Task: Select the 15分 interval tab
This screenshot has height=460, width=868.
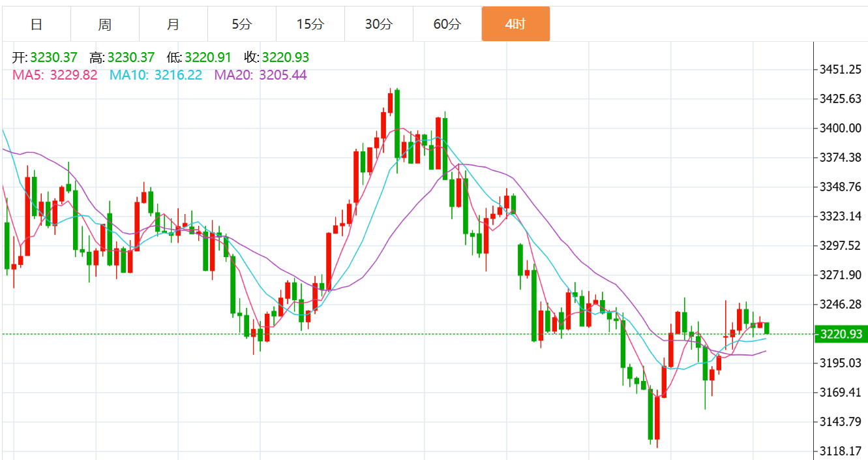Action: [x=310, y=24]
